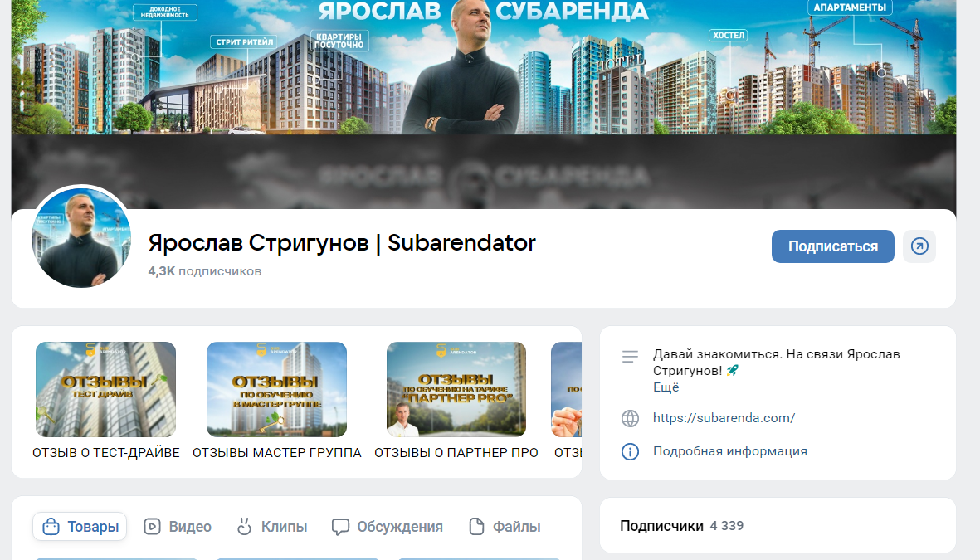Click the round profile avatar of Ярослав
Viewport: 980px width, 560px height.
pos(81,237)
